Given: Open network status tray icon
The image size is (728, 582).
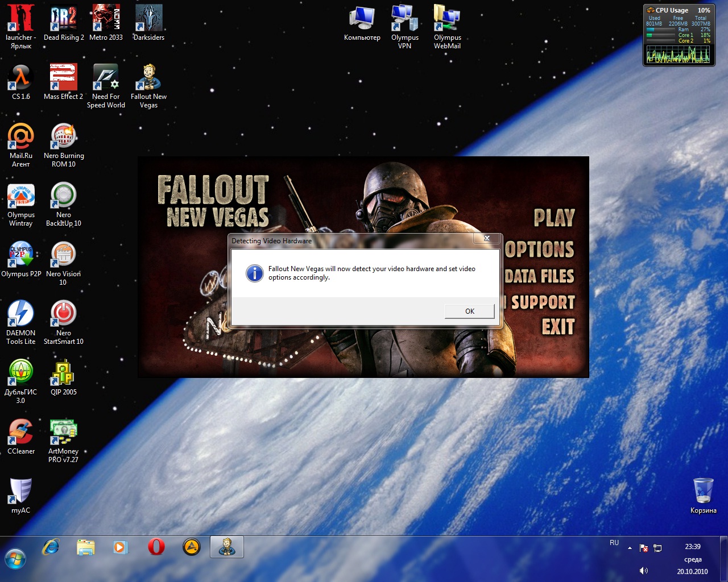Looking at the screenshot, I should (657, 548).
